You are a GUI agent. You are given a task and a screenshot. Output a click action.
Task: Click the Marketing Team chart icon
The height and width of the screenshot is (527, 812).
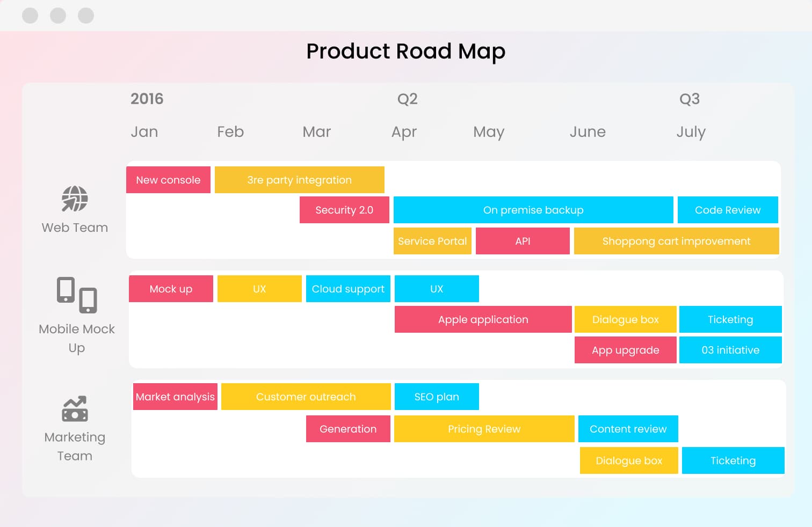(75, 409)
